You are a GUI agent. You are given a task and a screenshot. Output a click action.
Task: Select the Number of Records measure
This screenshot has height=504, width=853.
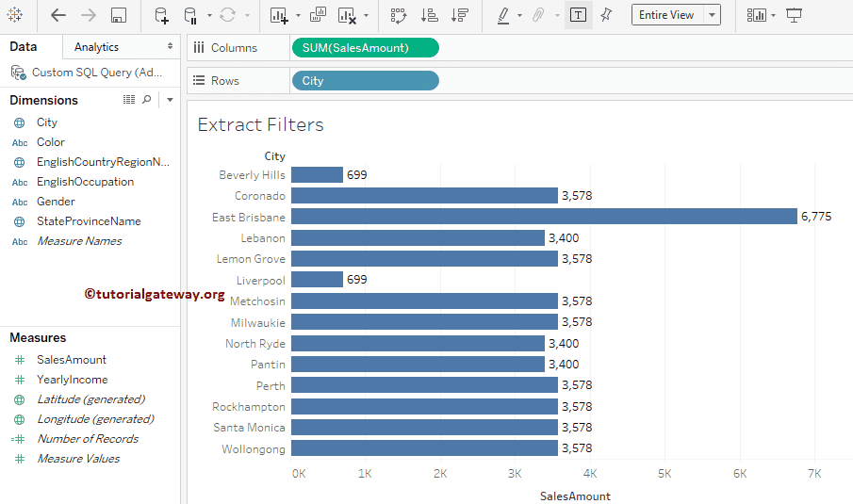pos(88,439)
